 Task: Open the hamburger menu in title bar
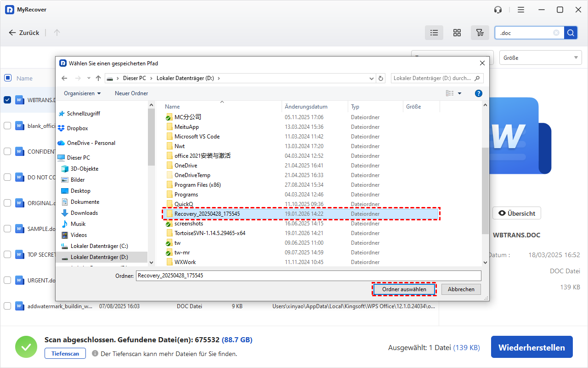coord(521,10)
